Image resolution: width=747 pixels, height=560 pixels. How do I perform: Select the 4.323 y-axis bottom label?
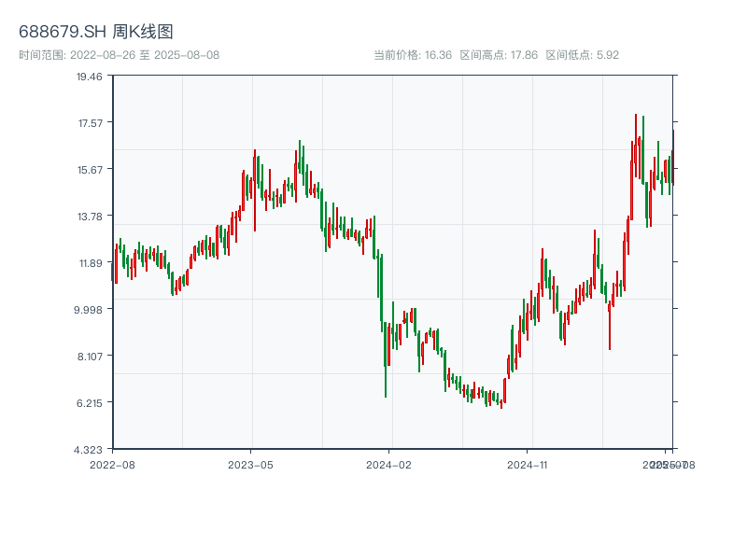(90, 450)
